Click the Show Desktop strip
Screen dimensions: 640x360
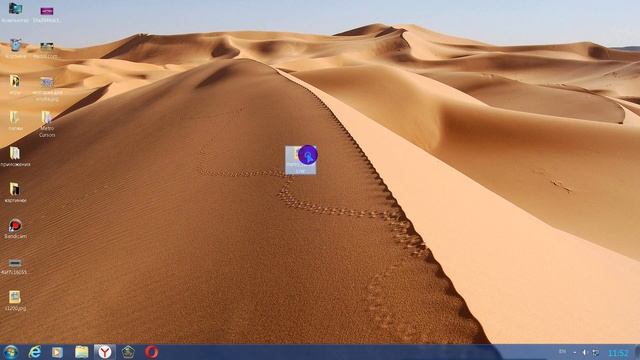[637, 352]
